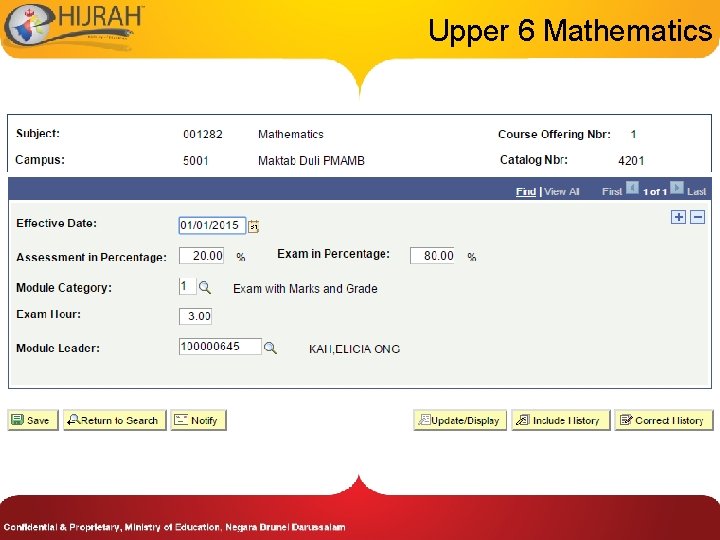This screenshot has width=720, height=540.
Task: Click 'Exam with Marks and Grade' description
Action: click(305, 289)
